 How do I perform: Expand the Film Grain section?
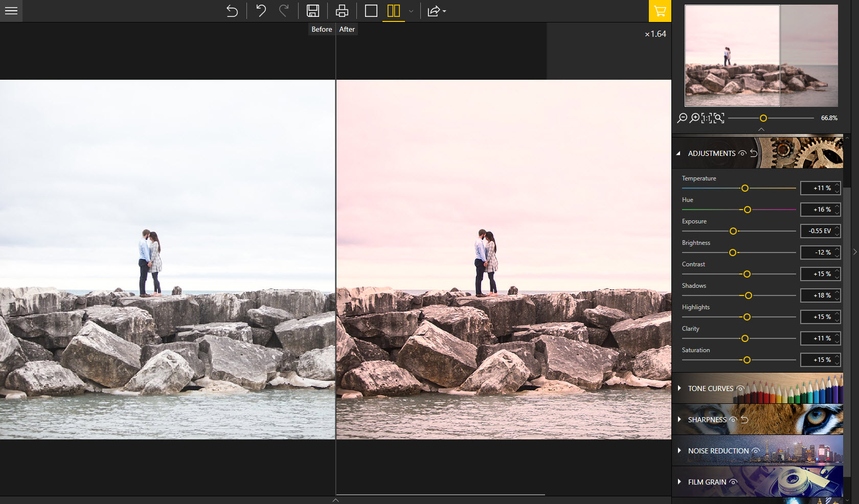(680, 482)
